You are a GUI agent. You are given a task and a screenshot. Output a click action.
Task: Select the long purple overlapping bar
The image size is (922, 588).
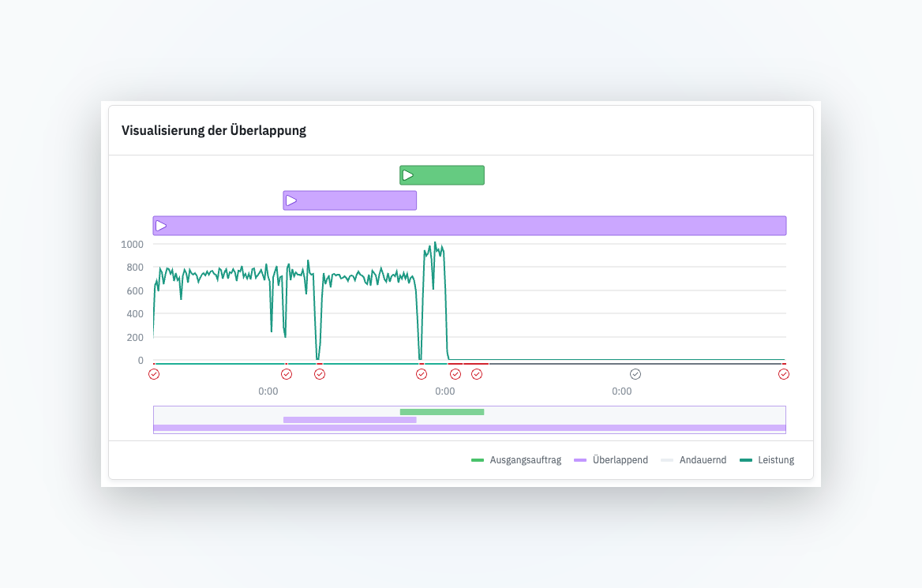(470, 226)
